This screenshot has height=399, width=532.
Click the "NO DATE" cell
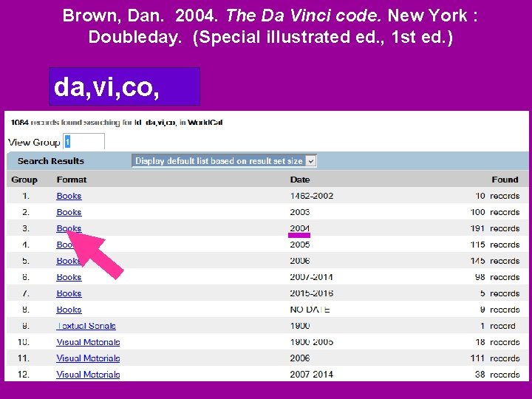pyautogui.click(x=310, y=310)
